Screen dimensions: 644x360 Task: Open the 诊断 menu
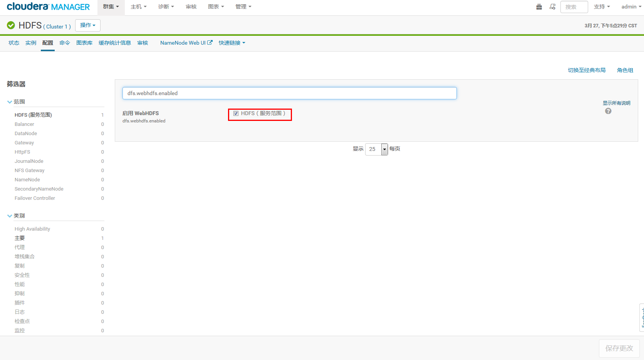click(x=166, y=7)
